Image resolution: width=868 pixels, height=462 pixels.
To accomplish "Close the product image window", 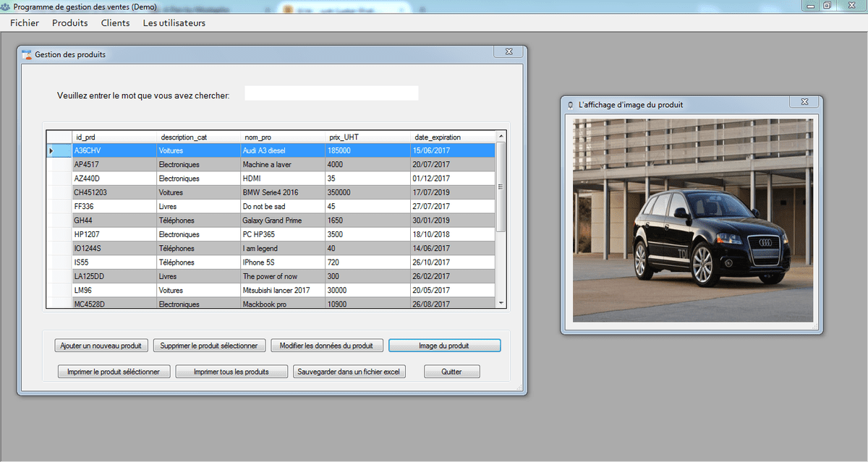I will 804,102.
